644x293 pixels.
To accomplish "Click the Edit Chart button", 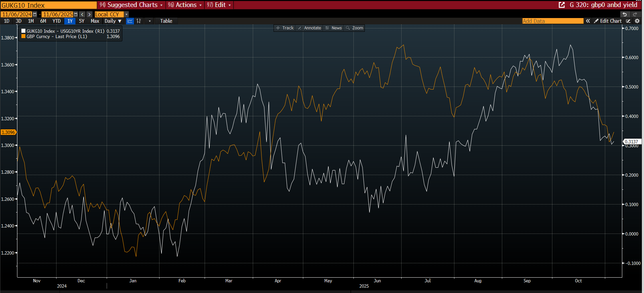I will click(x=608, y=21).
